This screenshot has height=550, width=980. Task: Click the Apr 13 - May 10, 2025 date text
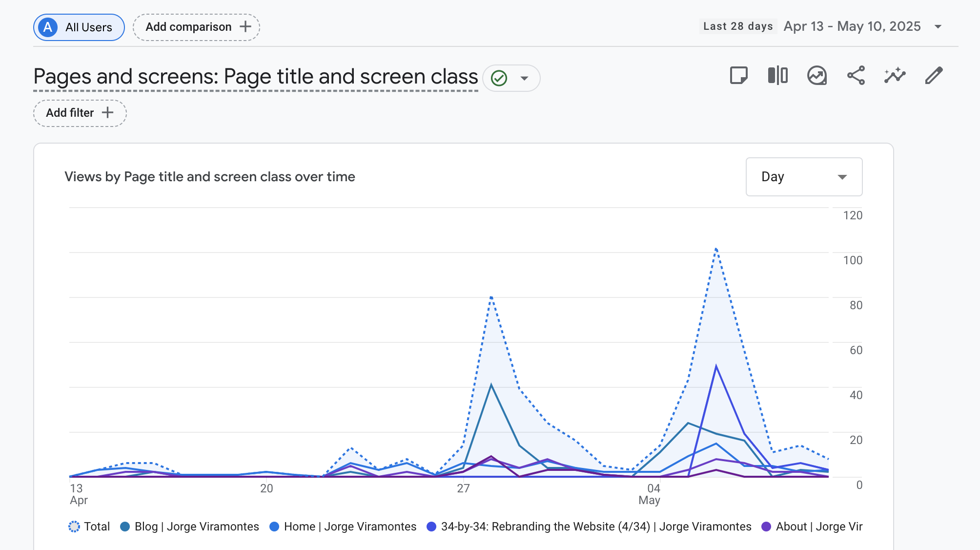[x=852, y=26]
